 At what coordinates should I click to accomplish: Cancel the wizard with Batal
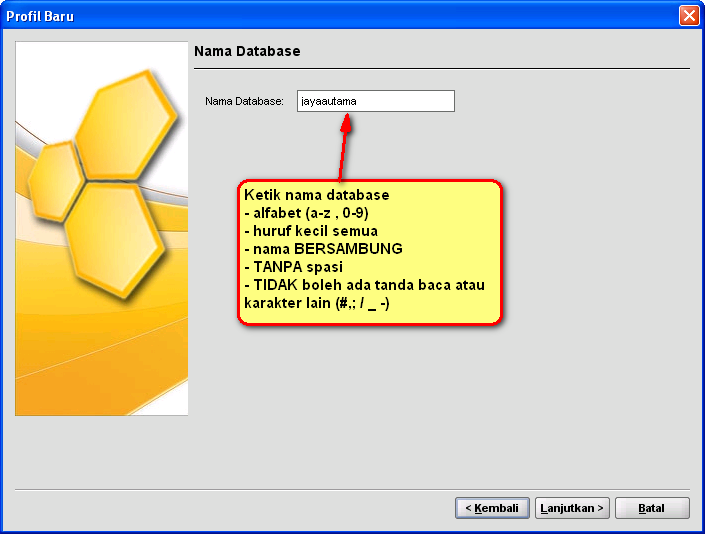[652, 508]
